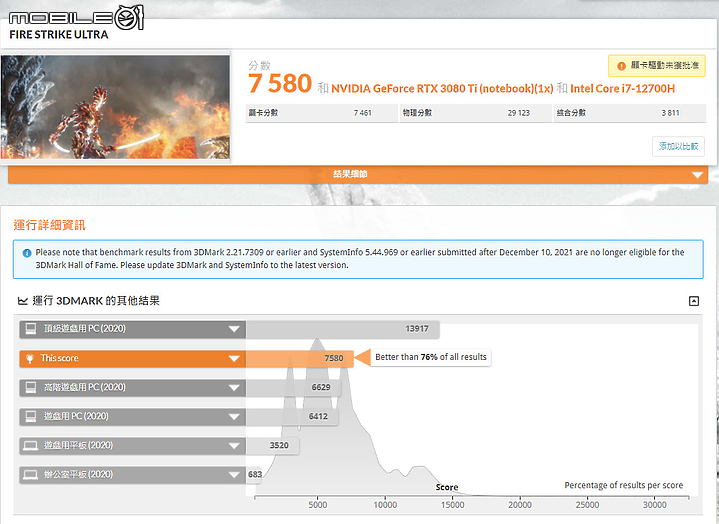Screen dimensions: 719x524
Task: Expand the 辦公室平板 (2020) dropdown arrow
Action: pyautogui.click(x=234, y=474)
